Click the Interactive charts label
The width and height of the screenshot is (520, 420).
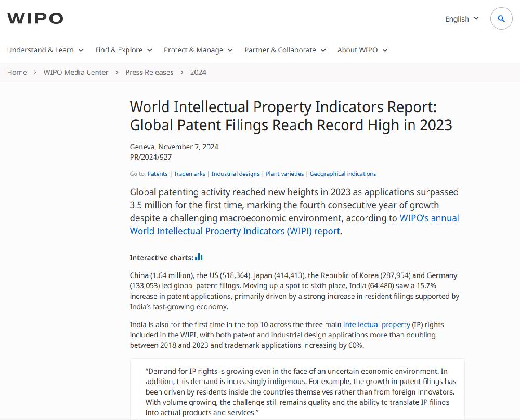[x=162, y=258]
